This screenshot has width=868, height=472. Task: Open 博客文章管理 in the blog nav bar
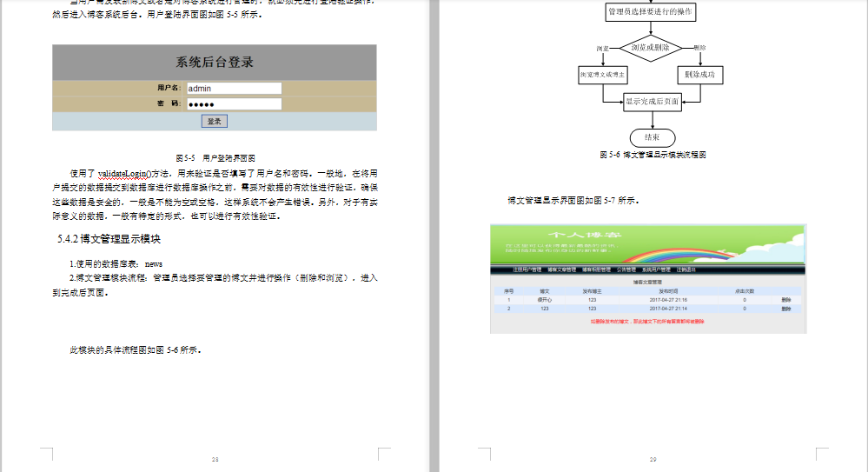click(562, 270)
